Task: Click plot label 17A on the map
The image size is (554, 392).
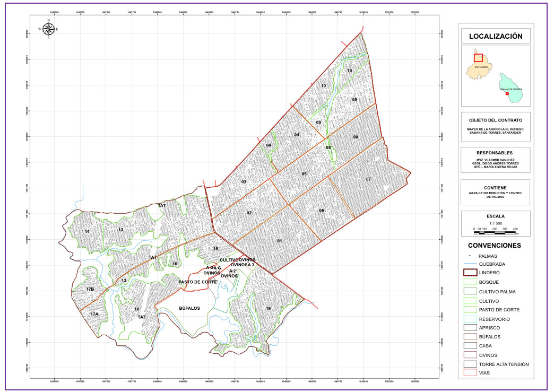Action: 94,315
